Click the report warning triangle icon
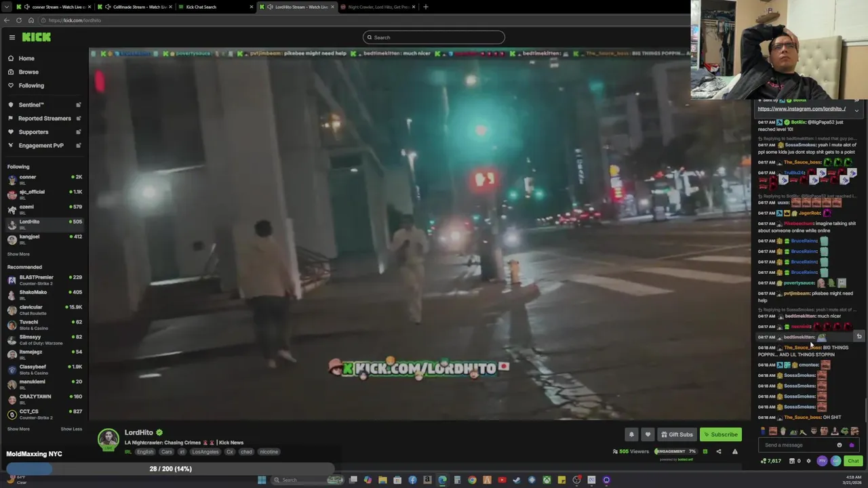 click(x=734, y=451)
